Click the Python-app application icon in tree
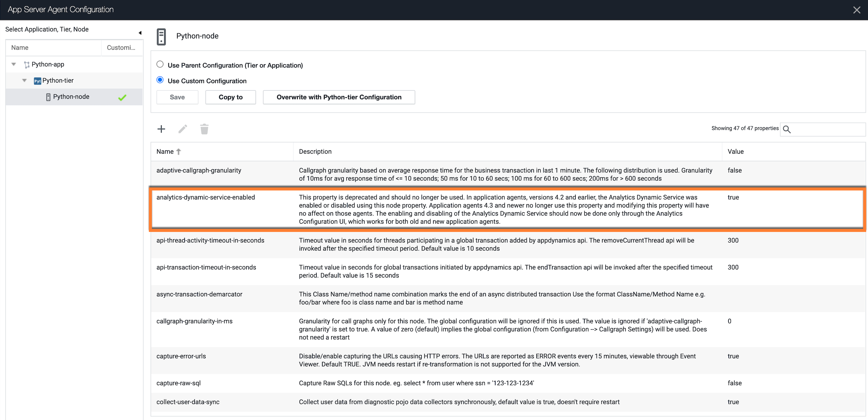 click(27, 65)
